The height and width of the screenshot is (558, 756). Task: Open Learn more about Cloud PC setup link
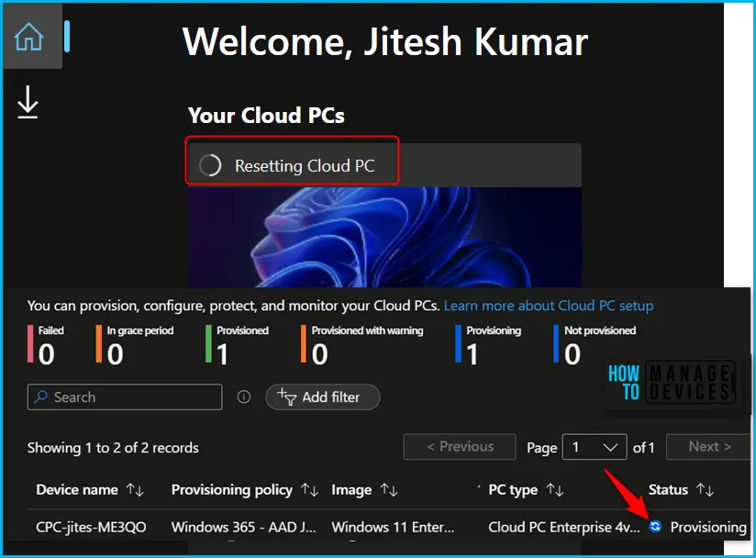coord(549,306)
